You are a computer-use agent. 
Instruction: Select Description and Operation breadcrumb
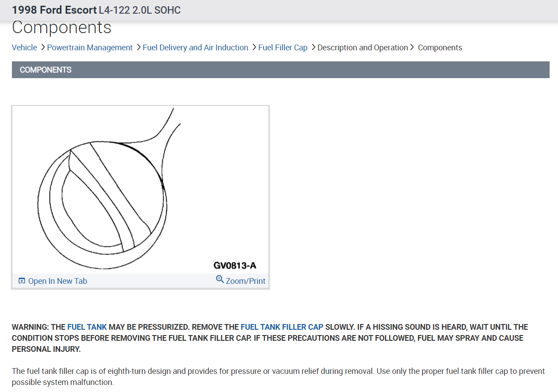(362, 48)
